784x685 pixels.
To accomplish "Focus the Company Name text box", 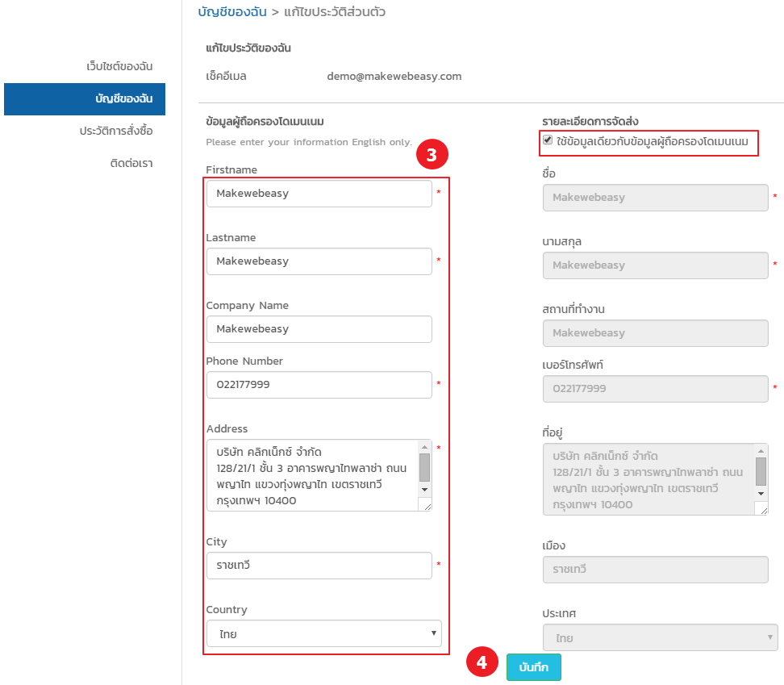I will [x=319, y=329].
